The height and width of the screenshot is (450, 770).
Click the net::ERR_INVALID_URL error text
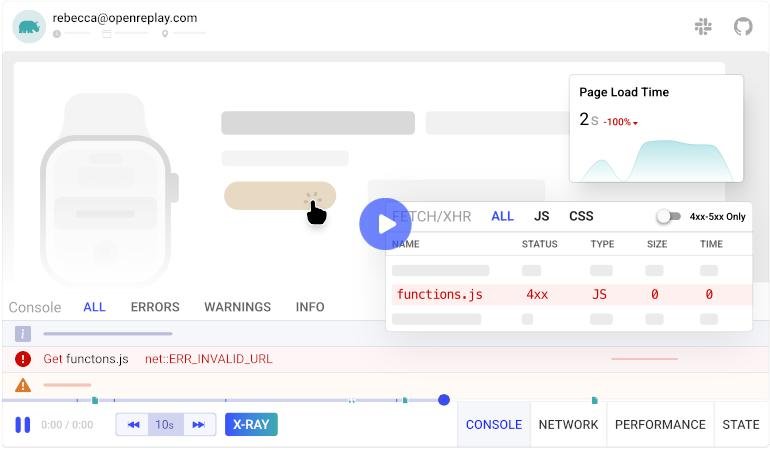208,359
